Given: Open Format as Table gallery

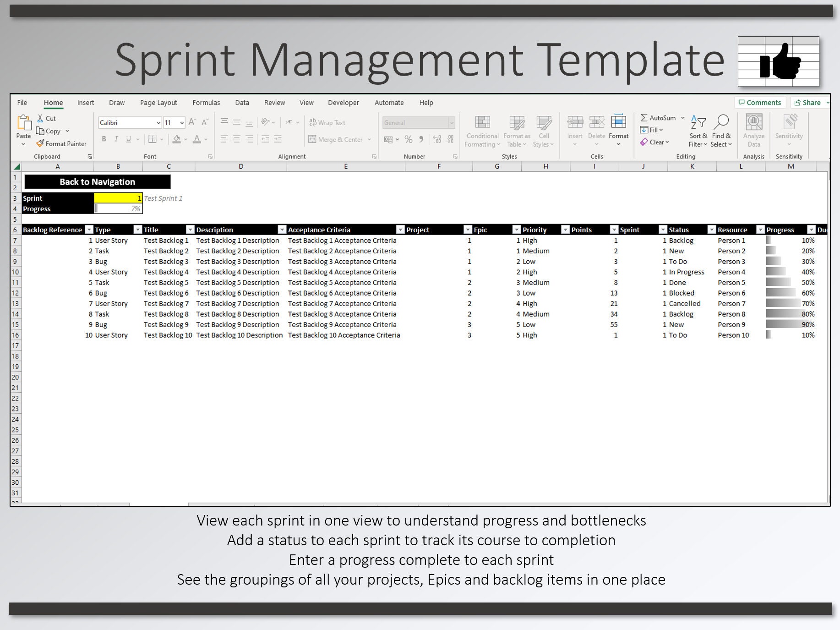Looking at the screenshot, I should [517, 131].
